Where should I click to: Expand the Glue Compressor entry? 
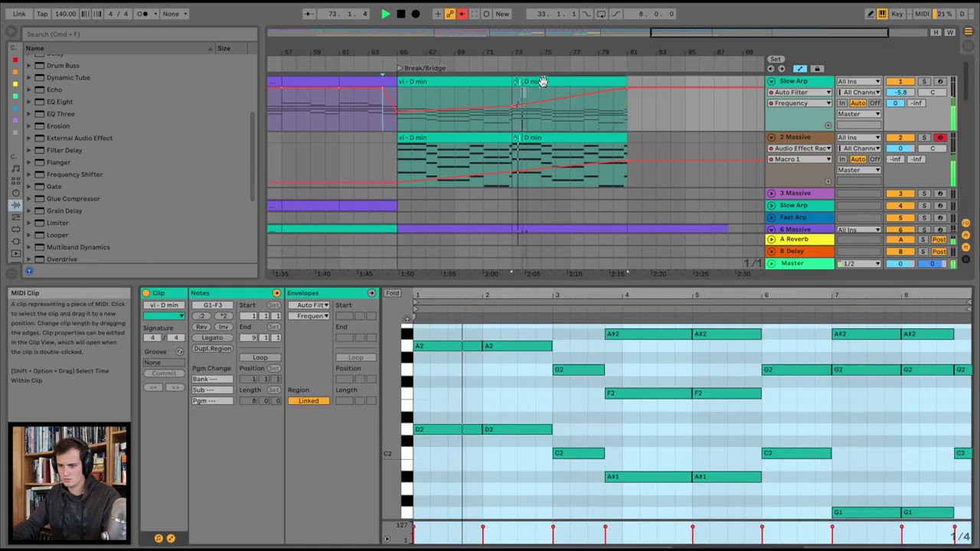tap(29, 199)
